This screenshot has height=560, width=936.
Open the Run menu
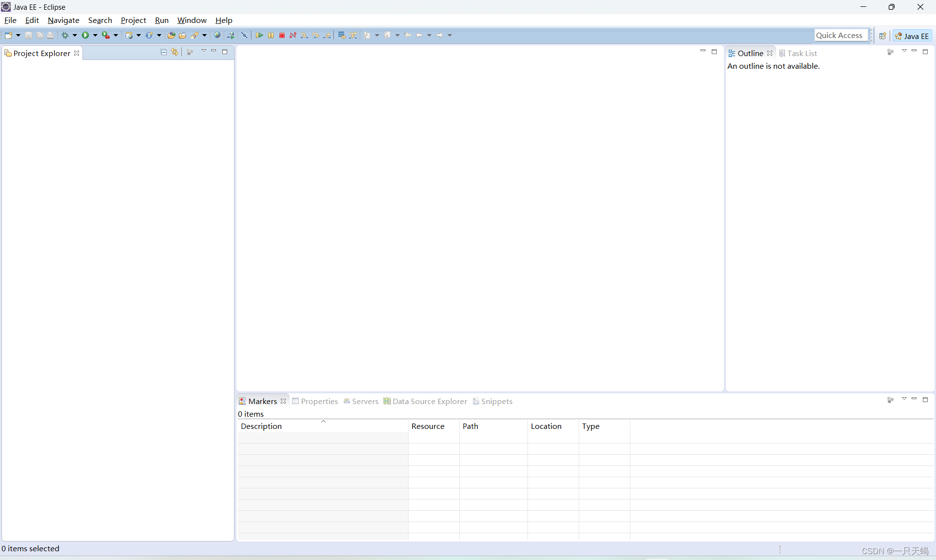[x=162, y=20]
